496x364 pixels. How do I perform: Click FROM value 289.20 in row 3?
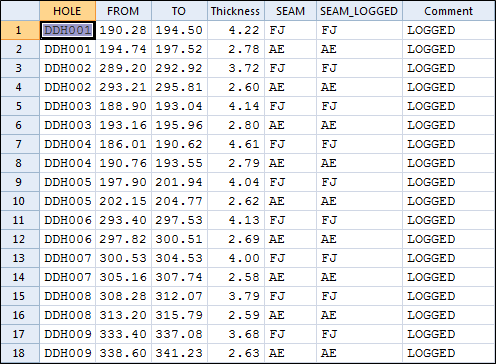tap(123, 68)
